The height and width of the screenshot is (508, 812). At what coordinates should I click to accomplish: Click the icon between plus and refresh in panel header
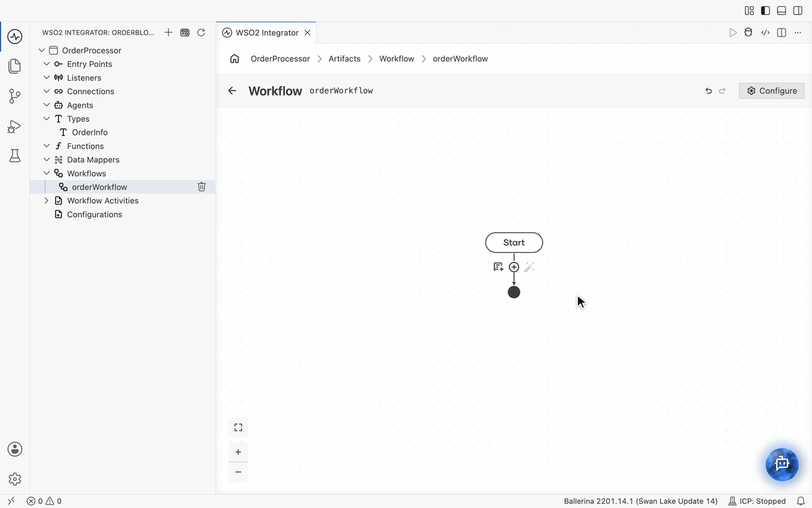[x=185, y=33]
